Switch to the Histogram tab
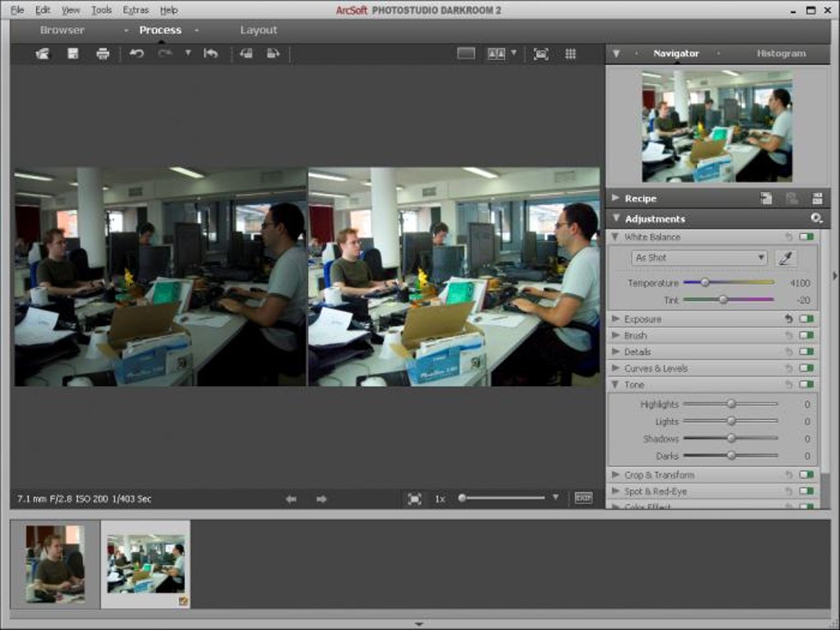 [781, 54]
